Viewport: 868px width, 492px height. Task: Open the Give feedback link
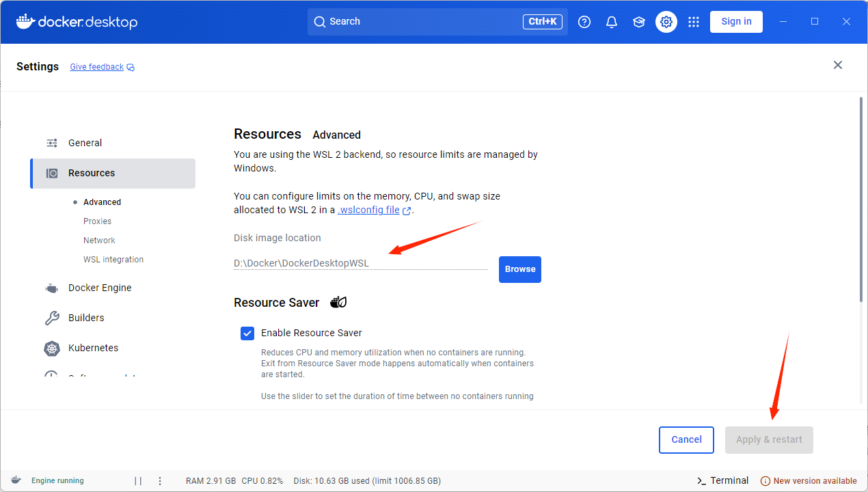click(96, 67)
